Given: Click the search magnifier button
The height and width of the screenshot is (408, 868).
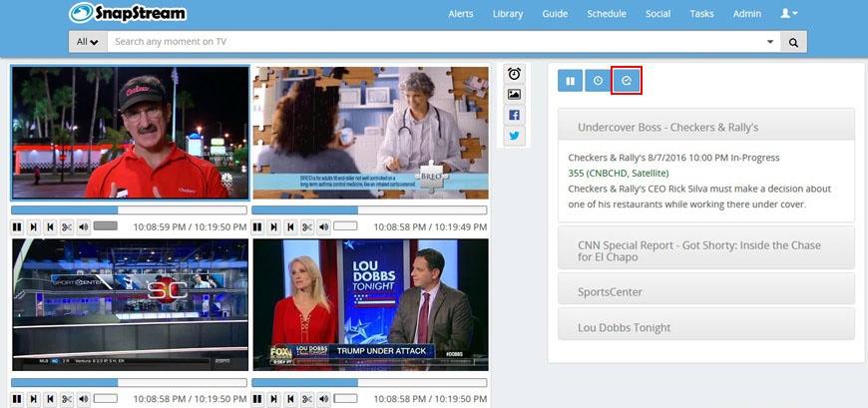Looking at the screenshot, I should click(793, 42).
